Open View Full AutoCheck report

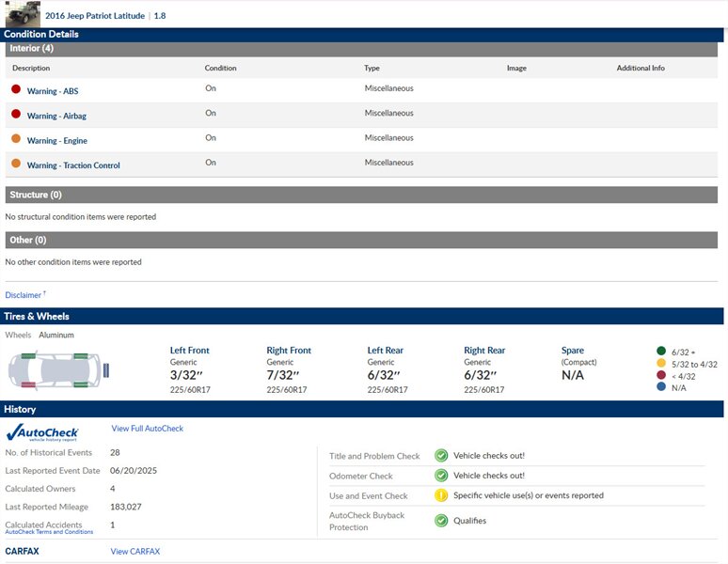pyautogui.click(x=147, y=429)
